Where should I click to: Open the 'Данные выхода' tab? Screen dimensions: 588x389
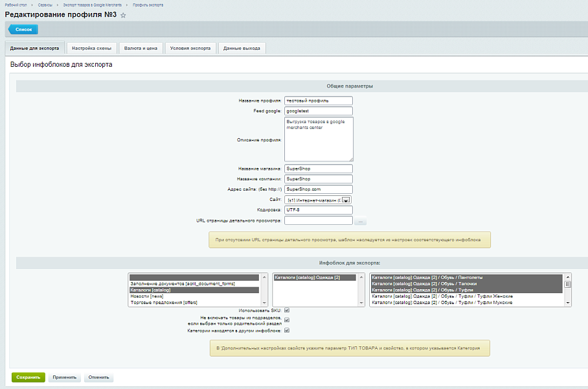click(242, 48)
